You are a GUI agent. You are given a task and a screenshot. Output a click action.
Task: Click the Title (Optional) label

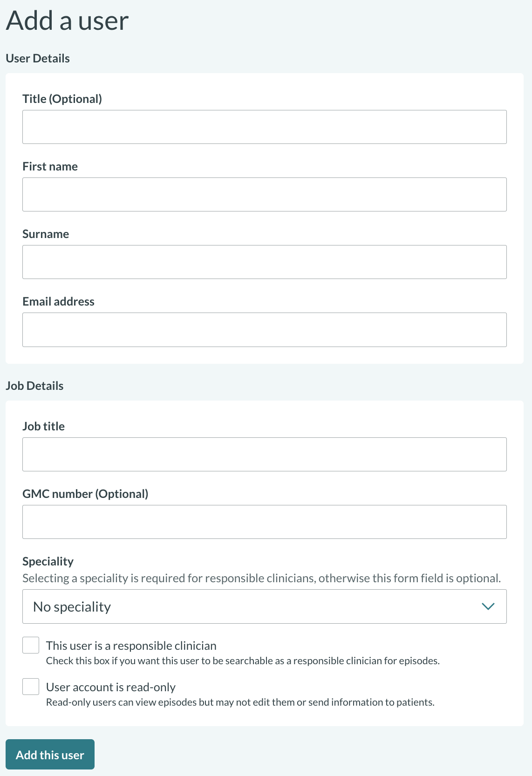[62, 99]
